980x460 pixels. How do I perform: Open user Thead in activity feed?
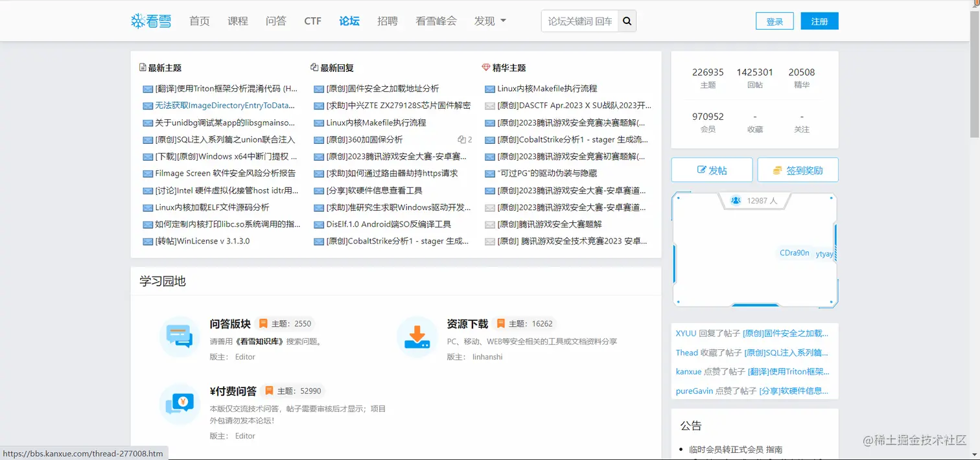point(687,353)
